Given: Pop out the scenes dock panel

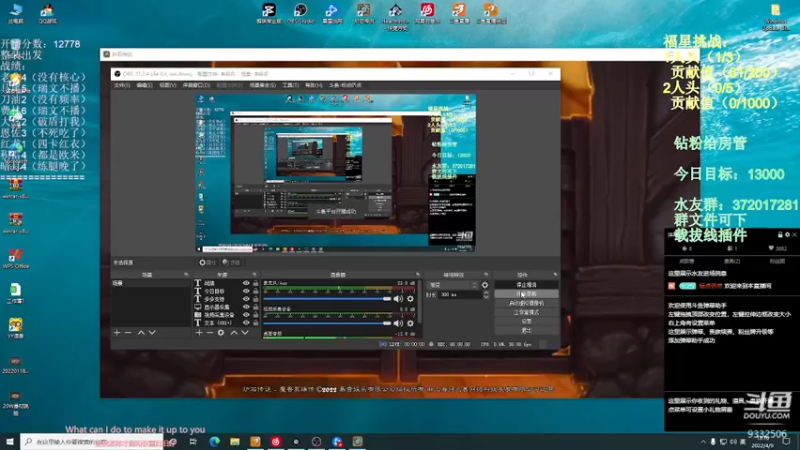Looking at the screenshot, I should coord(186,274).
